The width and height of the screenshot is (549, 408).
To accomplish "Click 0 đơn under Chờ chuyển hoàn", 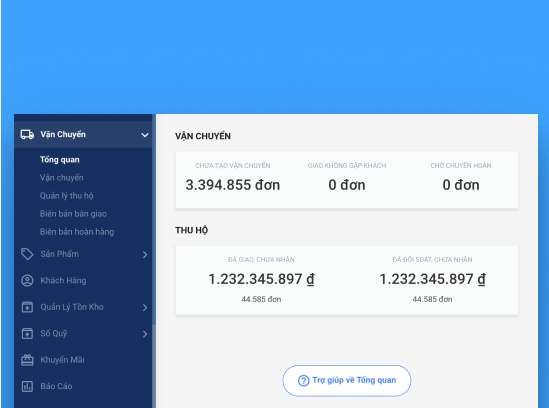I will point(461,185).
